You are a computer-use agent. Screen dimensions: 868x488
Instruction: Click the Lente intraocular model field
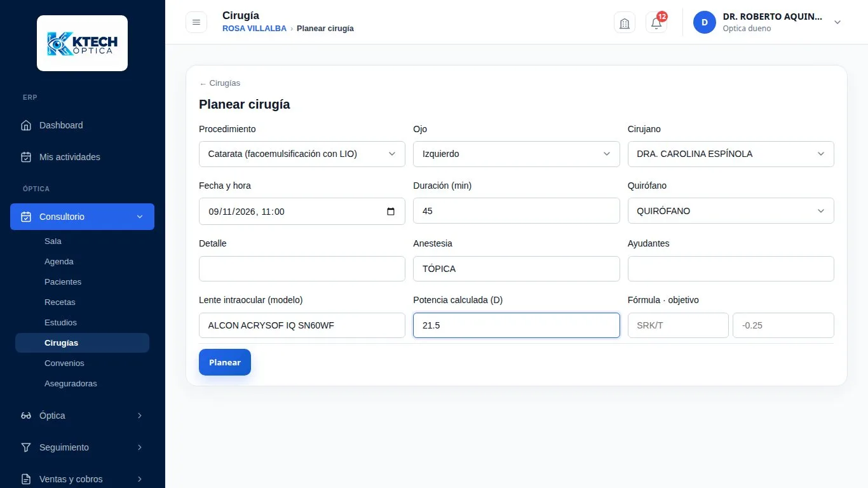click(302, 325)
